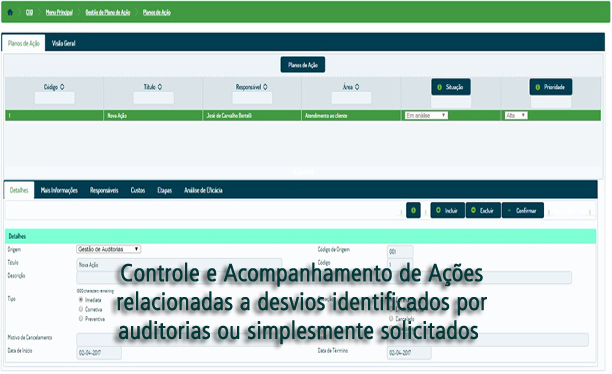Click the Título field containing Nova Ação
This screenshot has height=374, width=612.
179,264
